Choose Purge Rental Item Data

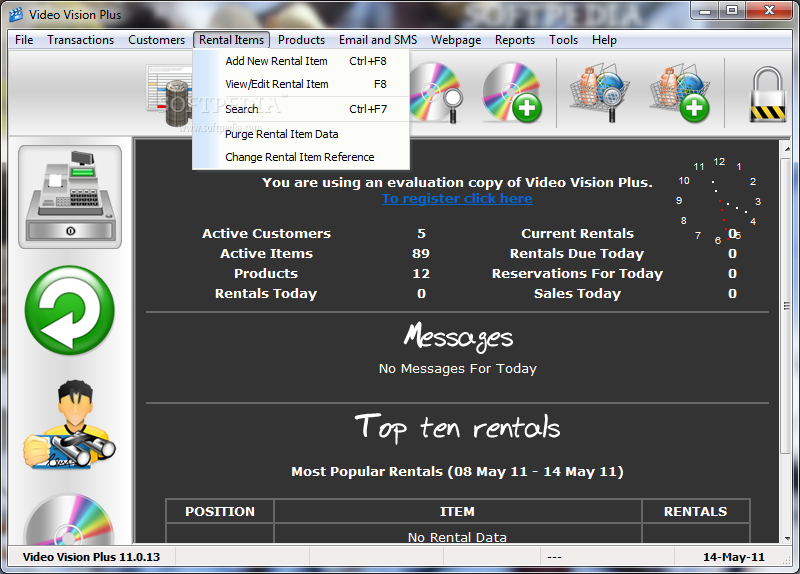point(301,134)
